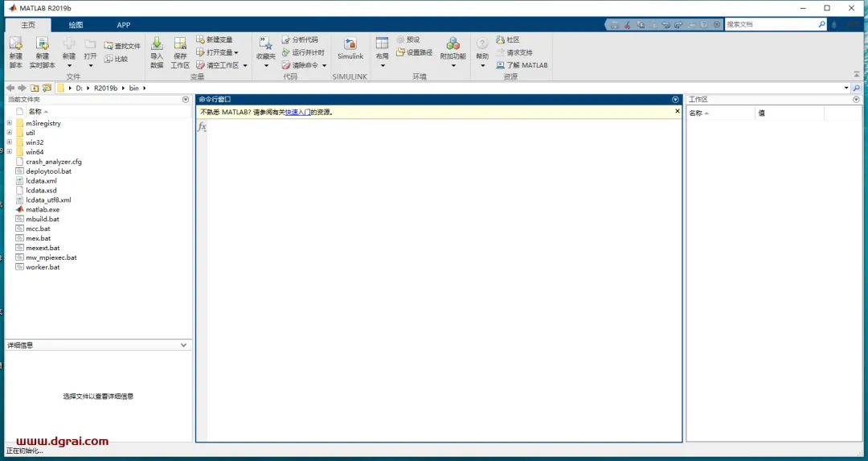Viewport: 868px width, 461px height.
Task: Click 请求支持 (Request Support)
Action: coord(514,52)
